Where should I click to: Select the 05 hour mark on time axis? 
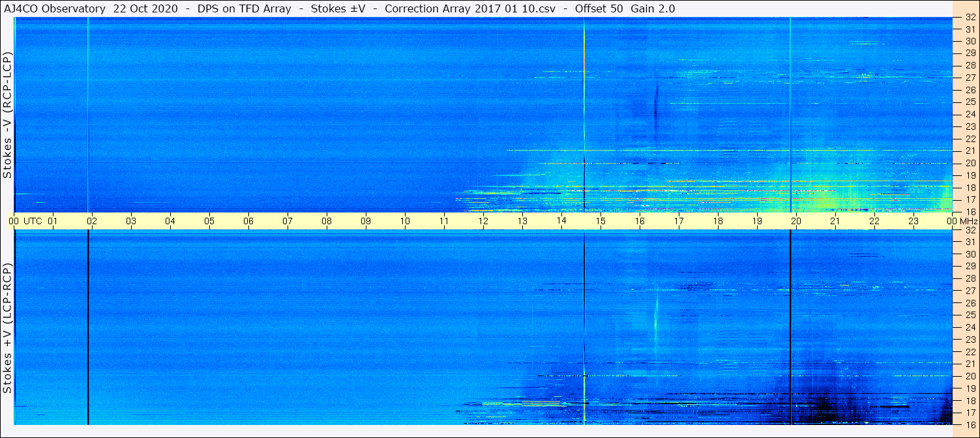(x=209, y=221)
